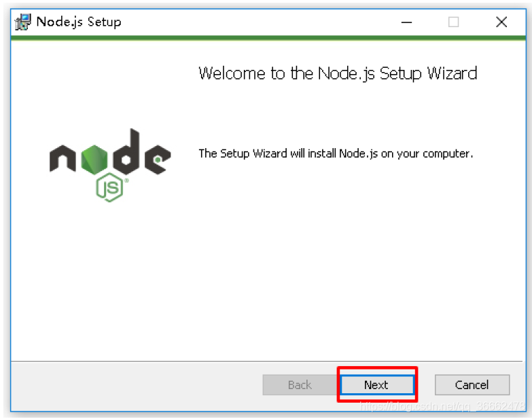Viewport: 532px width, 419px height.
Task: Click the Setup Wizard will install description text
Action: coord(336,153)
